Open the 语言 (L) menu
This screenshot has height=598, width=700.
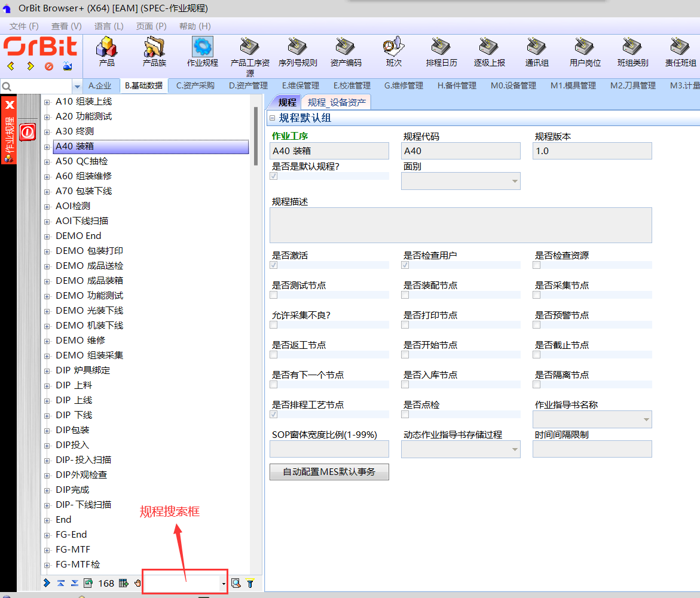click(x=108, y=26)
